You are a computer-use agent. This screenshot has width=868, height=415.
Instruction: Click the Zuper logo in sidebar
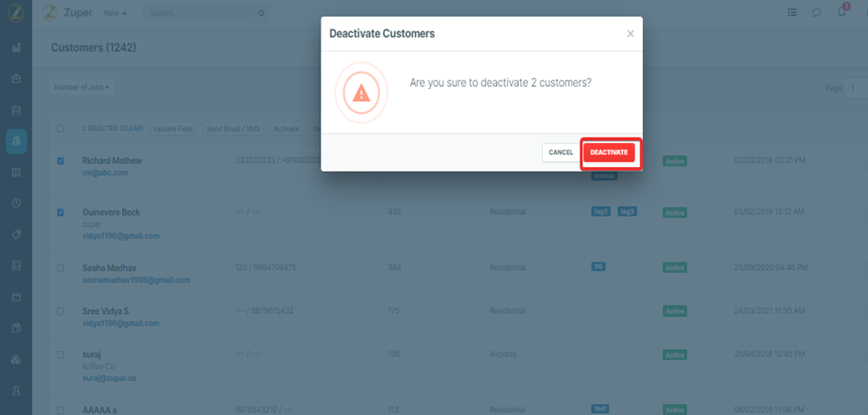coord(16,12)
